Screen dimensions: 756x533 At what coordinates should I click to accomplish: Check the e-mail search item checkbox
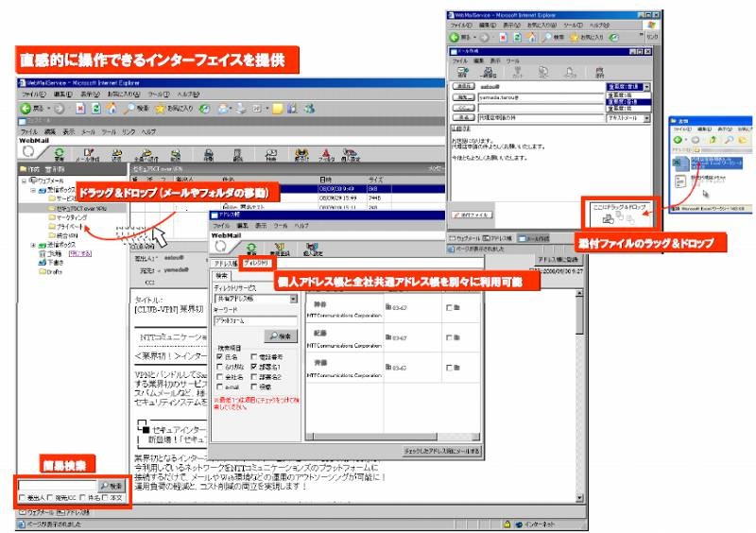pyautogui.click(x=219, y=387)
